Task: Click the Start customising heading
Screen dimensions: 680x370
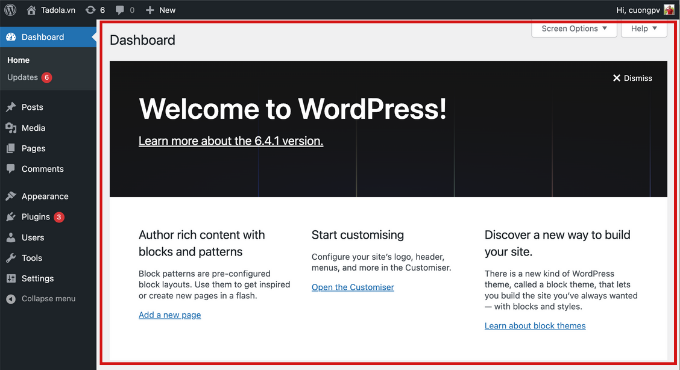Action: (x=357, y=235)
